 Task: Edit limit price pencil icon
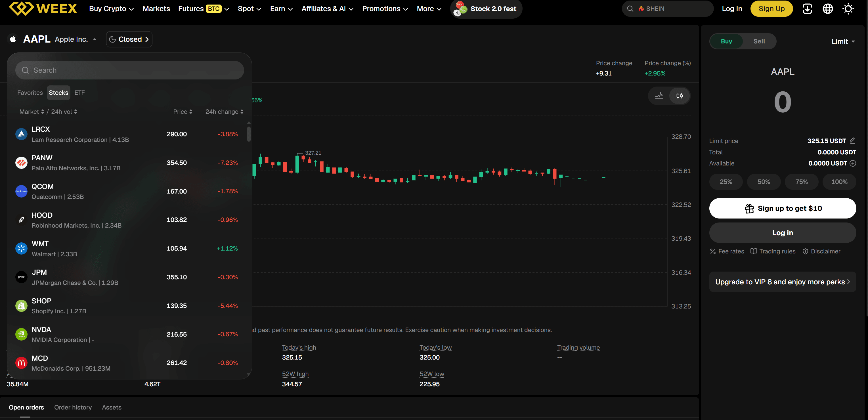point(852,140)
